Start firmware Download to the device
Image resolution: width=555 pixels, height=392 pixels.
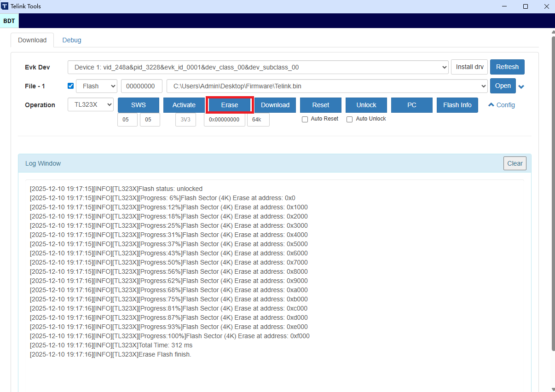(275, 105)
